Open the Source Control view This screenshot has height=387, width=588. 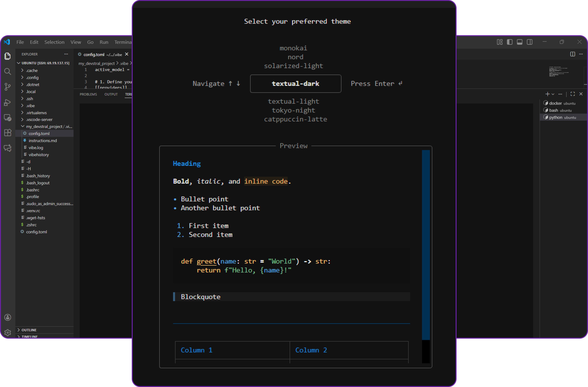point(8,87)
